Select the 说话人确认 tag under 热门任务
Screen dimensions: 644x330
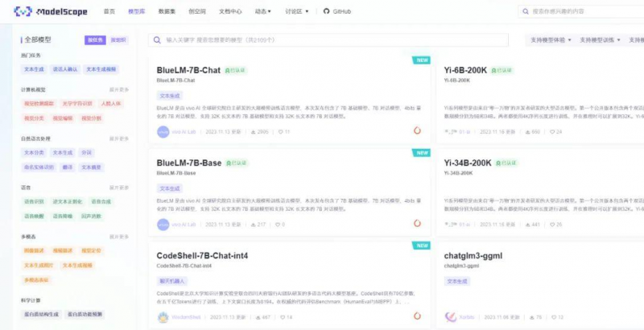click(65, 69)
